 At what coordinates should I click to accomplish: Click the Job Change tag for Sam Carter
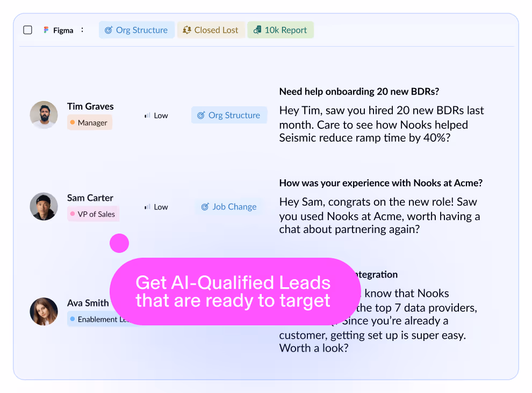(229, 207)
